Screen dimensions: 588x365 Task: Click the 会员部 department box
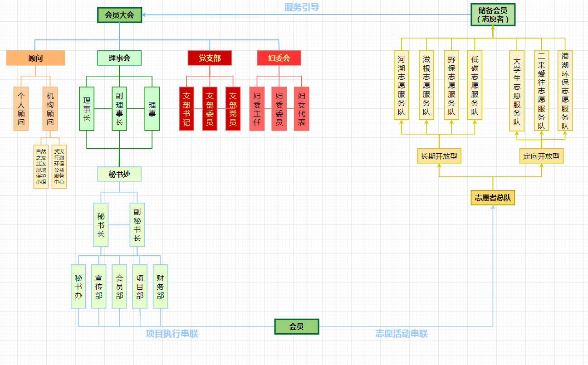[x=119, y=287]
